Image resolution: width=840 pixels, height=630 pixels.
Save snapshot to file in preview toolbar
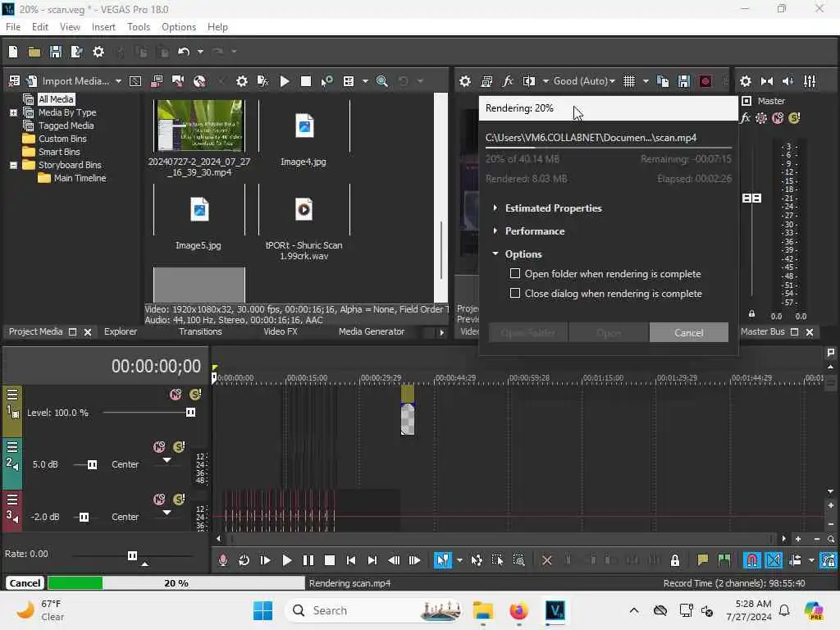click(683, 81)
